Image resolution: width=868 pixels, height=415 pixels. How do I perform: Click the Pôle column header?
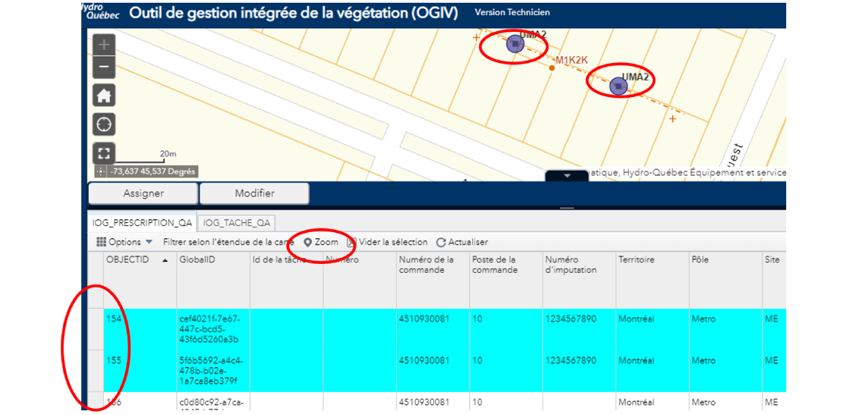point(726,280)
